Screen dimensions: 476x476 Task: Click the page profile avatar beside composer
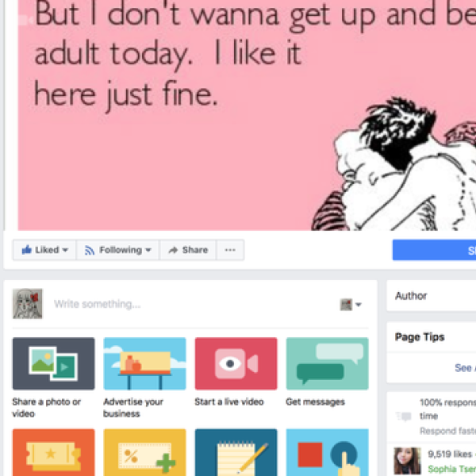point(27,304)
